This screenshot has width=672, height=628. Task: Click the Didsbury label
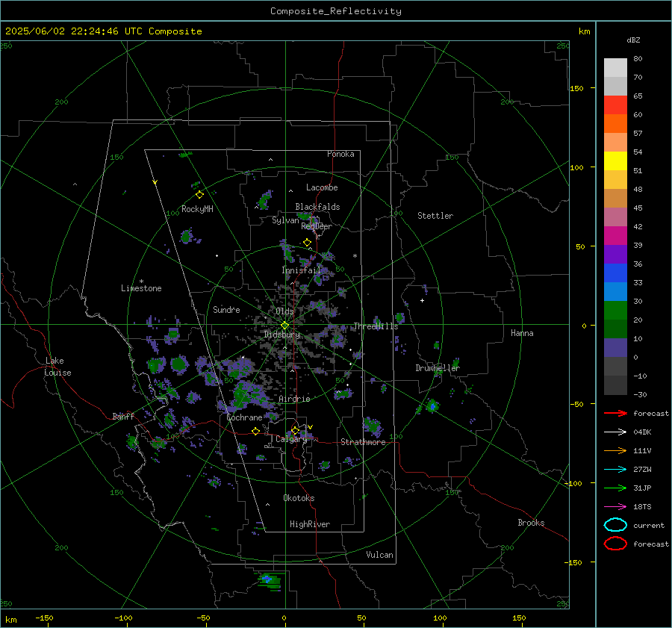click(x=281, y=335)
